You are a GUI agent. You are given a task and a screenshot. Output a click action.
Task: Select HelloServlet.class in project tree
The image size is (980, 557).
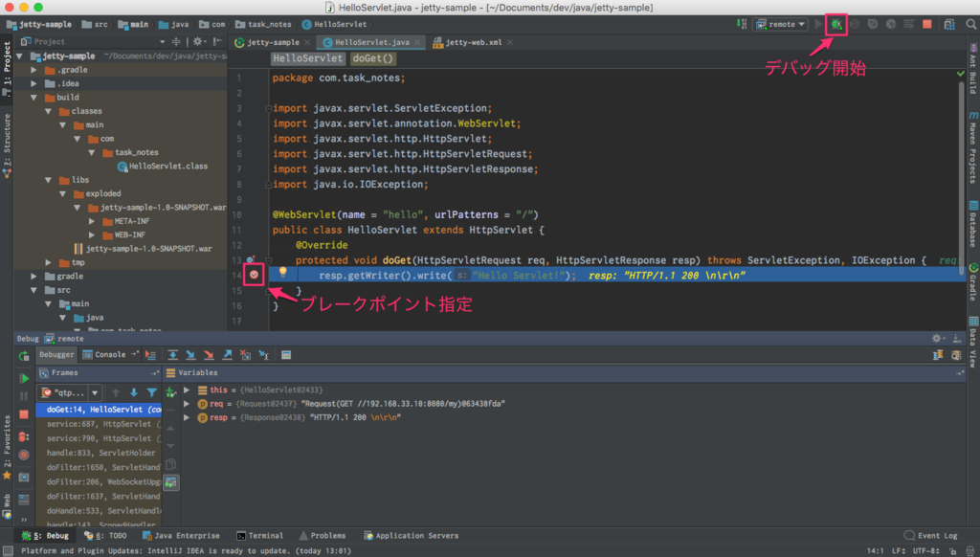[163, 167]
